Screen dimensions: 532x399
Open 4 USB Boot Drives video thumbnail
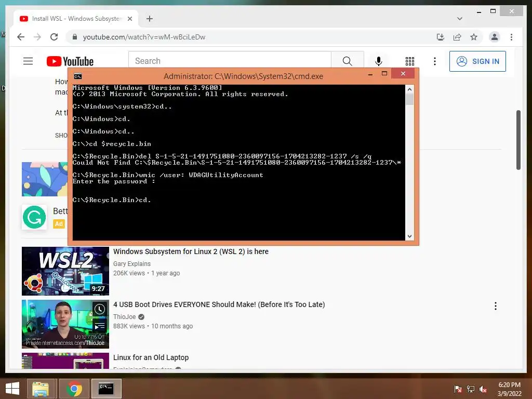pos(65,324)
